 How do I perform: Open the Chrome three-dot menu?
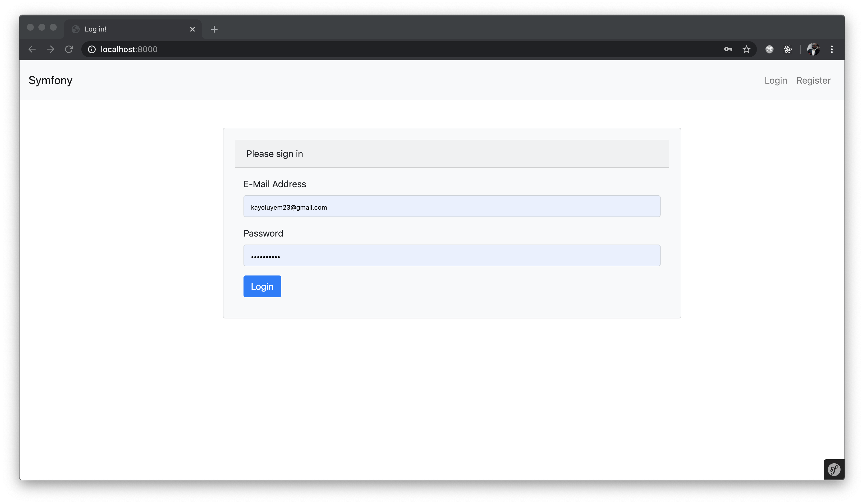tap(832, 49)
